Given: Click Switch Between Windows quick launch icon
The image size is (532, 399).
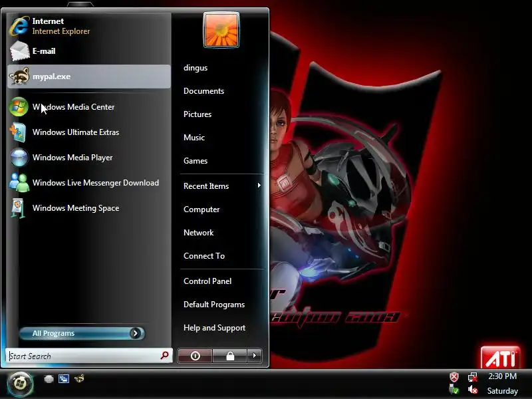Looking at the screenshot, I should pyautogui.click(x=64, y=378).
